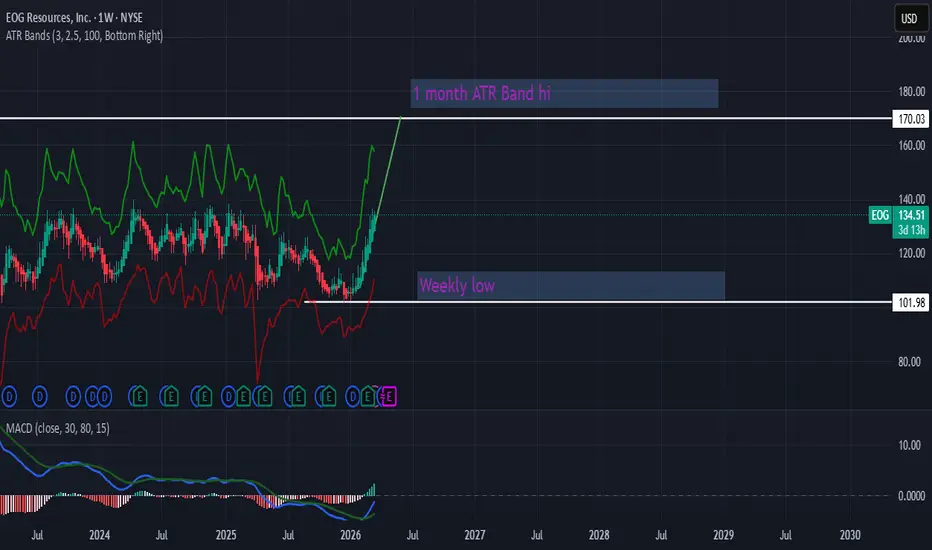Click the earnings E marker under the red band's sharp 2025 low
The image size is (932, 550).
pyautogui.click(x=264, y=397)
